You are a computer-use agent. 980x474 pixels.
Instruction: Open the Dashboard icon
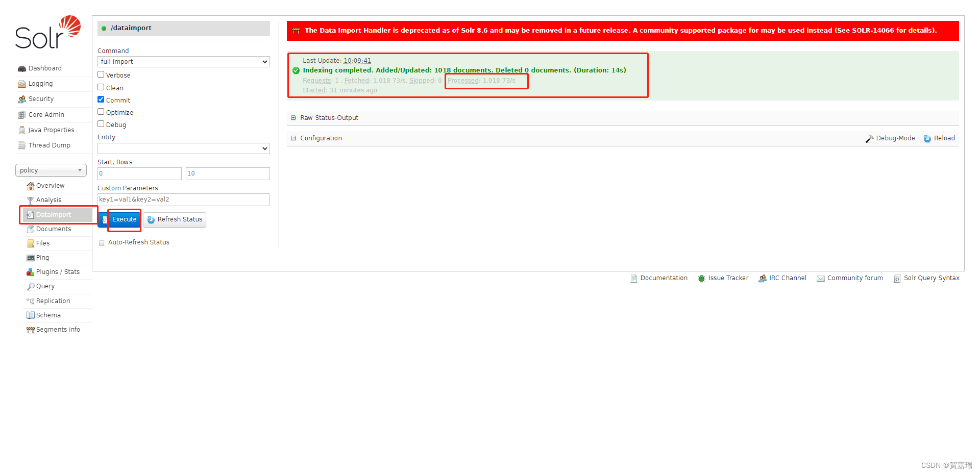pyautogui.click(x=22, y=68)
